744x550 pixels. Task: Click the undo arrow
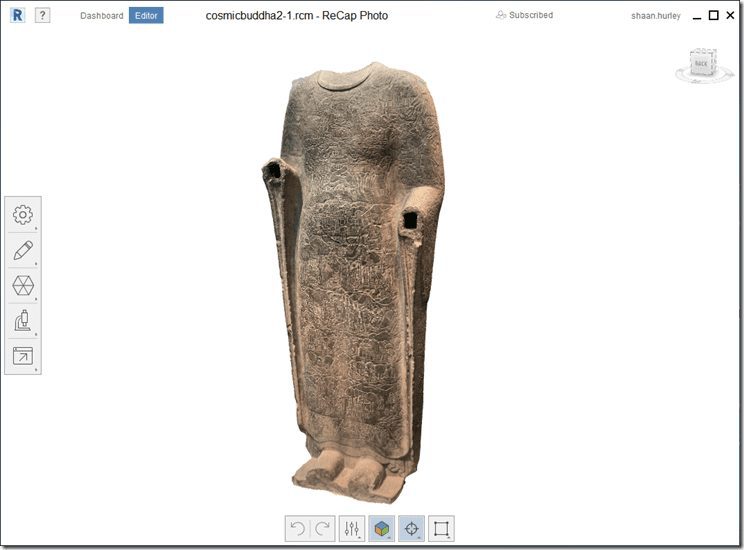[296, 529]
